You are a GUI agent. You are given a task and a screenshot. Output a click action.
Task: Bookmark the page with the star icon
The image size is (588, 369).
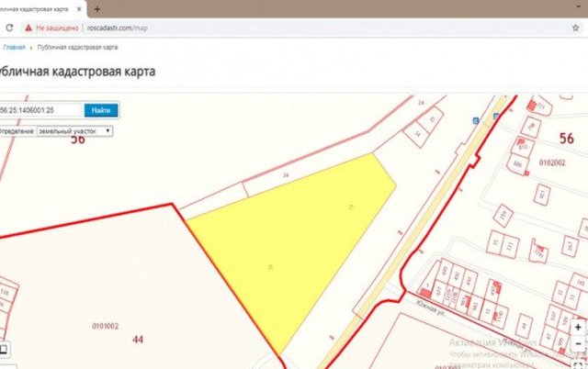(576, 28)
